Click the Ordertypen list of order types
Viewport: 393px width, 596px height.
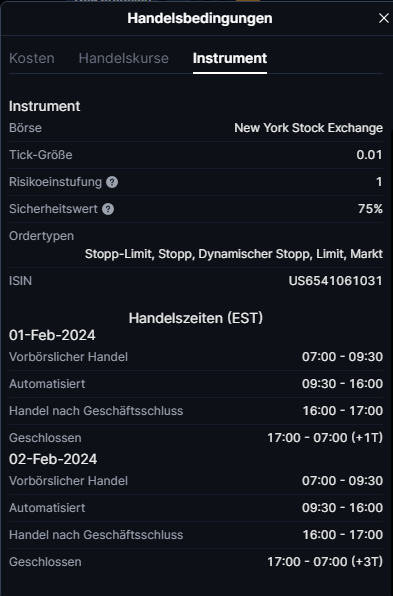click(234, 254)
